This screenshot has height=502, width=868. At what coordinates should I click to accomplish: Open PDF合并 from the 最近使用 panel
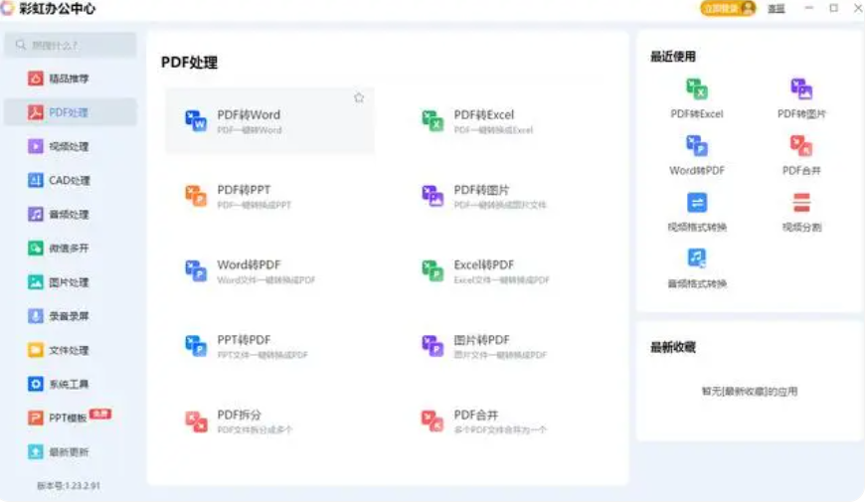801,155
